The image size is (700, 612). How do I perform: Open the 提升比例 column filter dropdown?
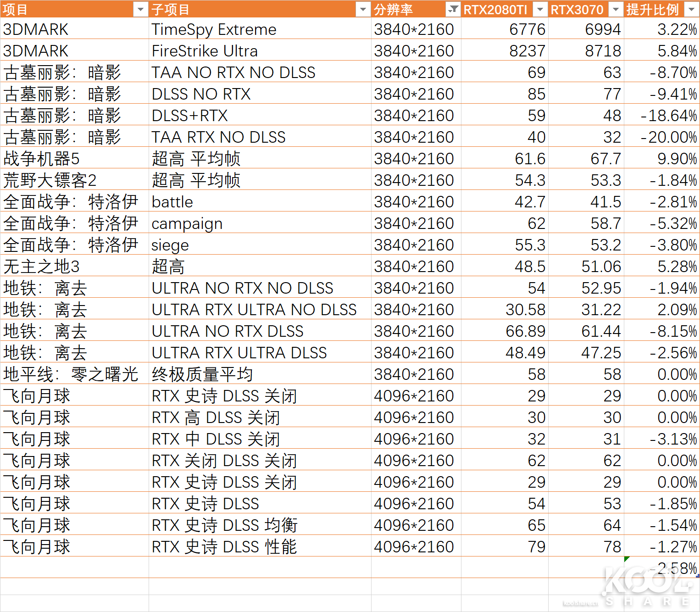coord(692,9)
